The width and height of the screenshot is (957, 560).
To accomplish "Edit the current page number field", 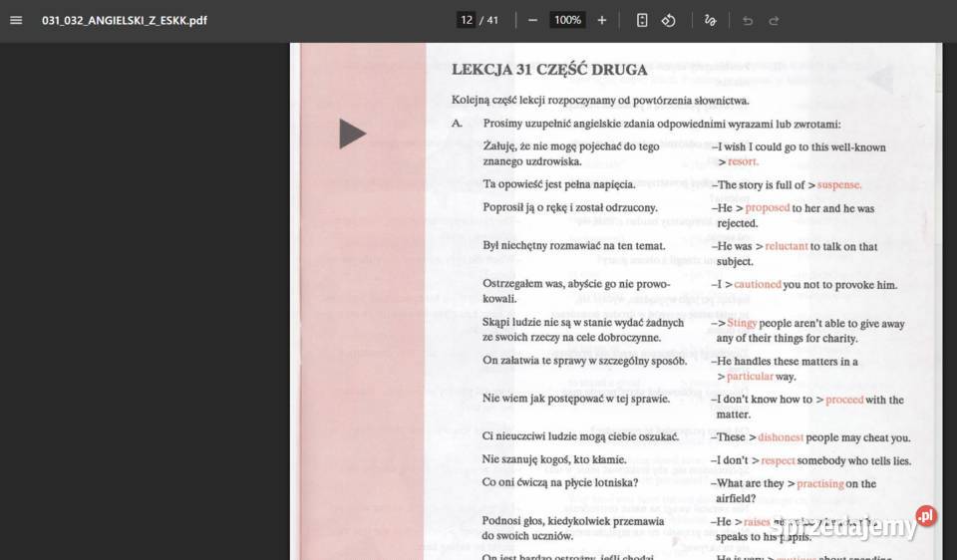I will [x=467, y=20].
